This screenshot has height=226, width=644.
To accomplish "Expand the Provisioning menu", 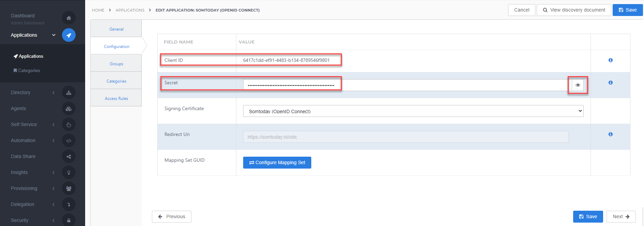I will 53,189.
